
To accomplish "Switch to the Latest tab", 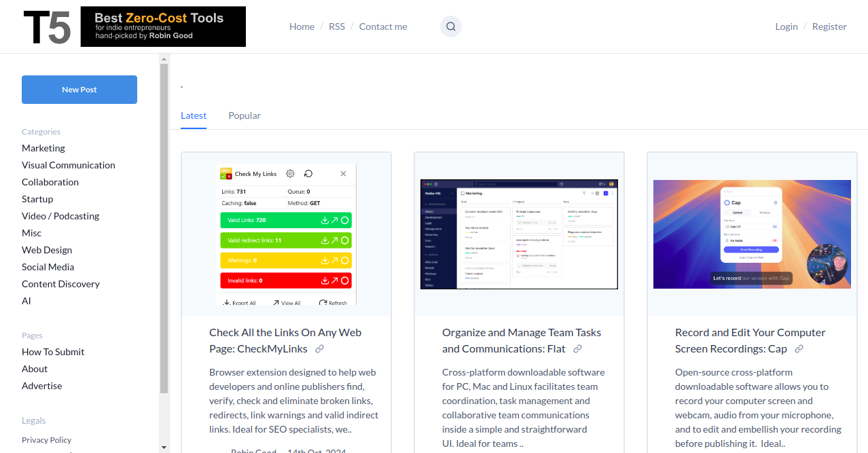I will pyautogui.click(x=194, y=115).
